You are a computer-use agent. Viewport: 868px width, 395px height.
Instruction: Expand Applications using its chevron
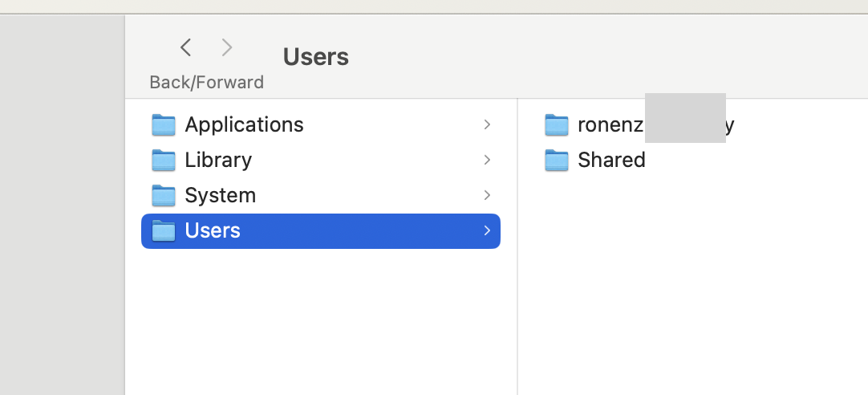click(x=487, y=124)
